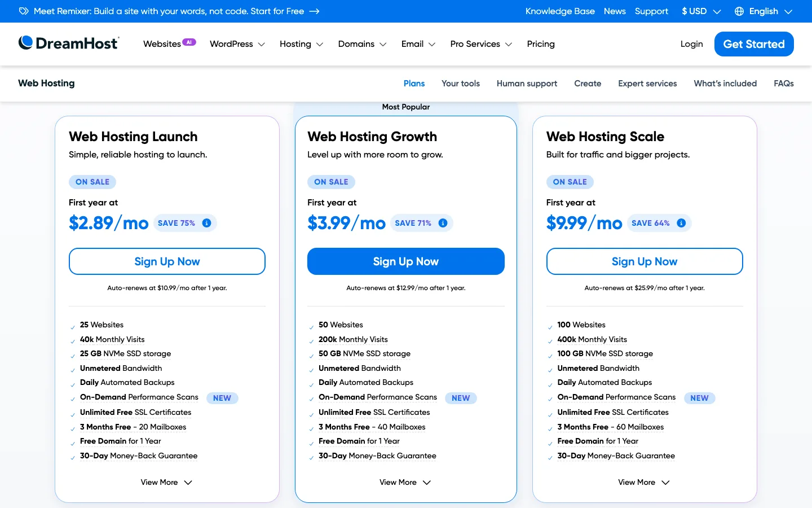Expand the WordPress menu
The width and height of the screenshot is (812, 508).
coord(237,44)
